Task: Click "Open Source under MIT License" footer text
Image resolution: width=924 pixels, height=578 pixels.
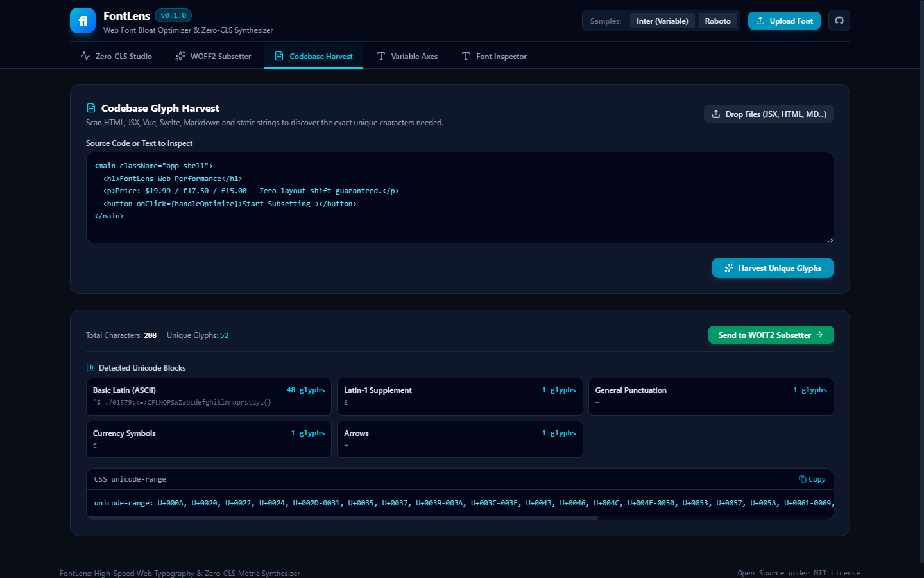Action: point(799,573)
